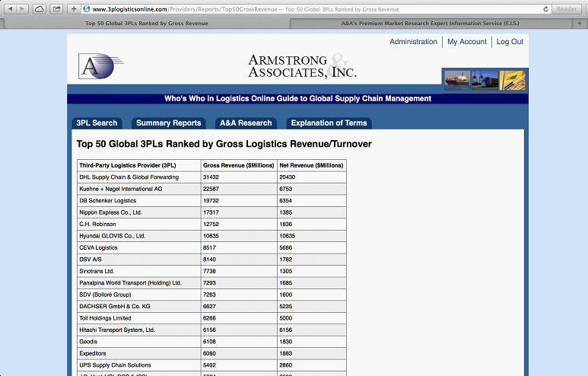Click the Net Revenue ($Millions) column header
The height and width of the screenshot is (376, 588).
click(x=311, y=165)
